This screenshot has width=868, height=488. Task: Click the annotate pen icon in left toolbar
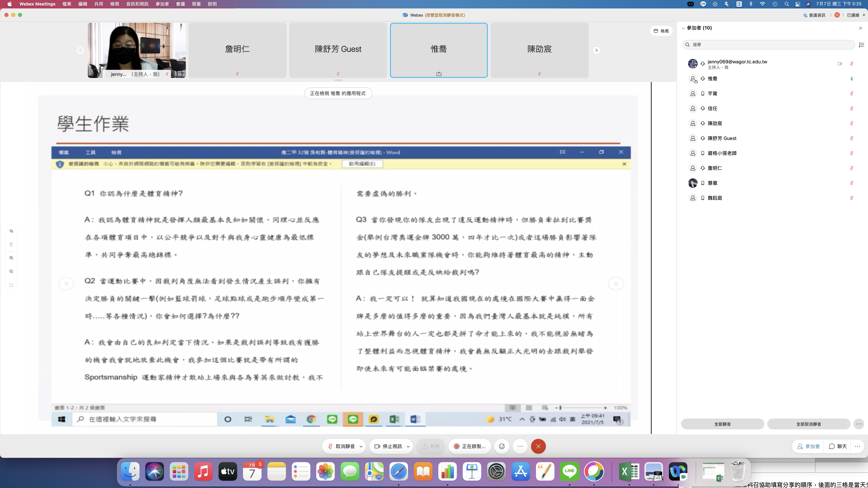coord(11,231)
